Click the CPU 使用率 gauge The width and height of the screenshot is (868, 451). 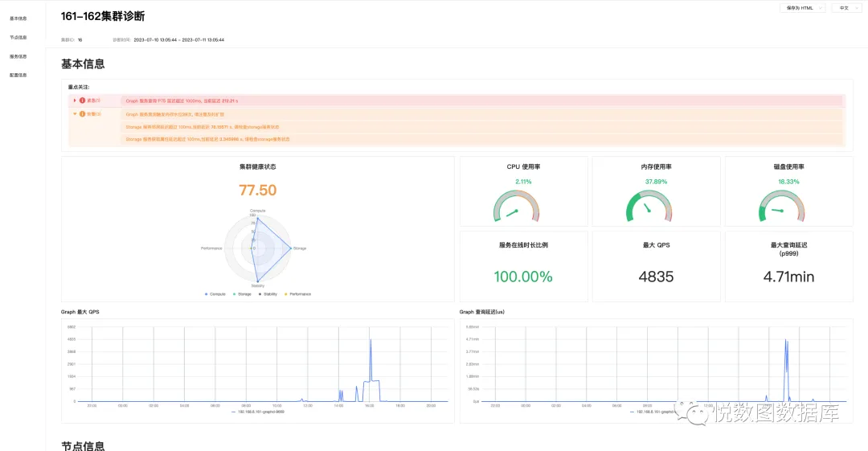[x=517, y=206]
